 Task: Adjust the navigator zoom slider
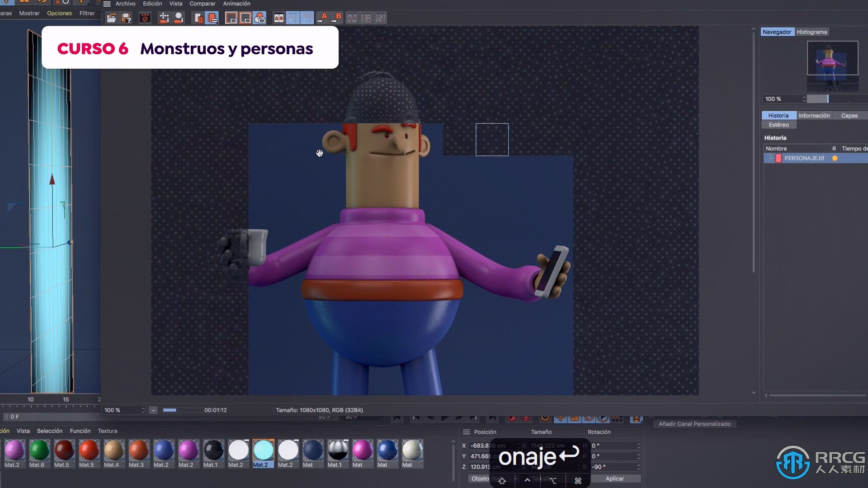836,99
